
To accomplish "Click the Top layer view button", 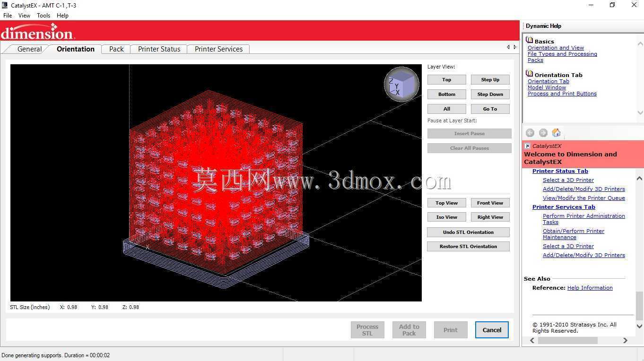I will (447, 80).
